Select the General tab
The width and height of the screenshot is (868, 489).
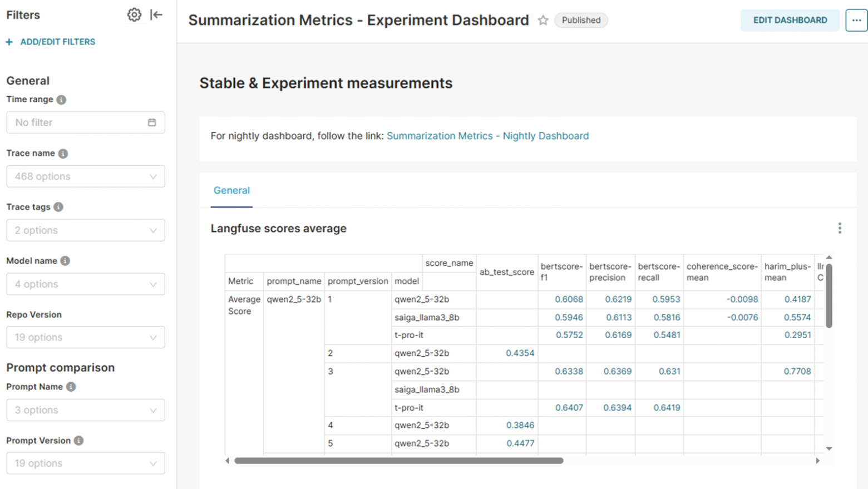(231, 191)
